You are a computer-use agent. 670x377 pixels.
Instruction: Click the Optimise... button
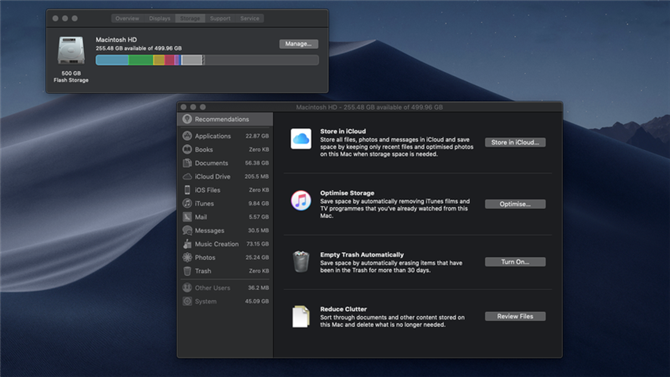click(515, 204)
